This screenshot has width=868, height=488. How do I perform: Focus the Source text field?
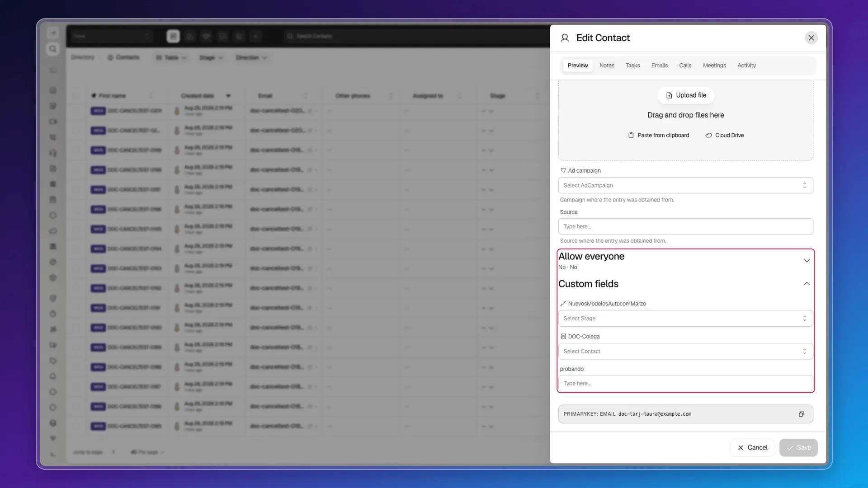pos(685,226)
